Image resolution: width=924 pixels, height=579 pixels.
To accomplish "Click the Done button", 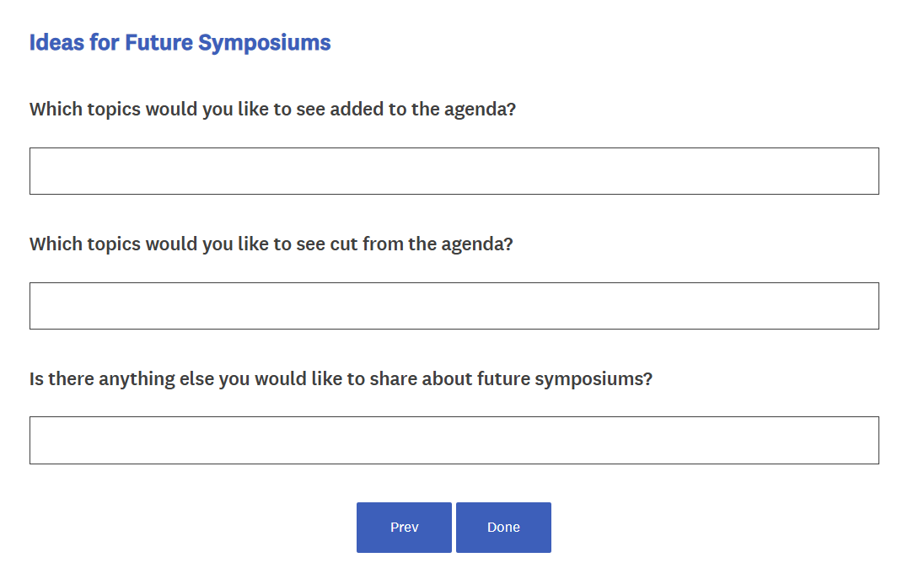I will (503, 528).
